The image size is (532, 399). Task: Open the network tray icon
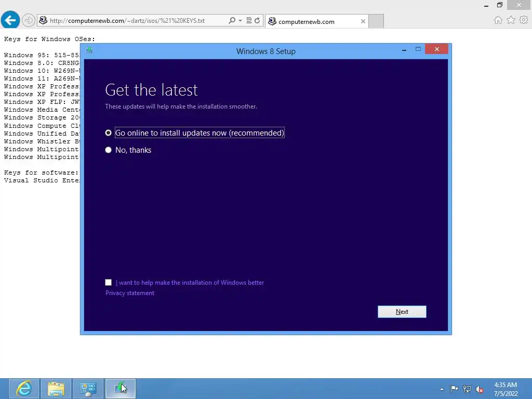point(467,389)
